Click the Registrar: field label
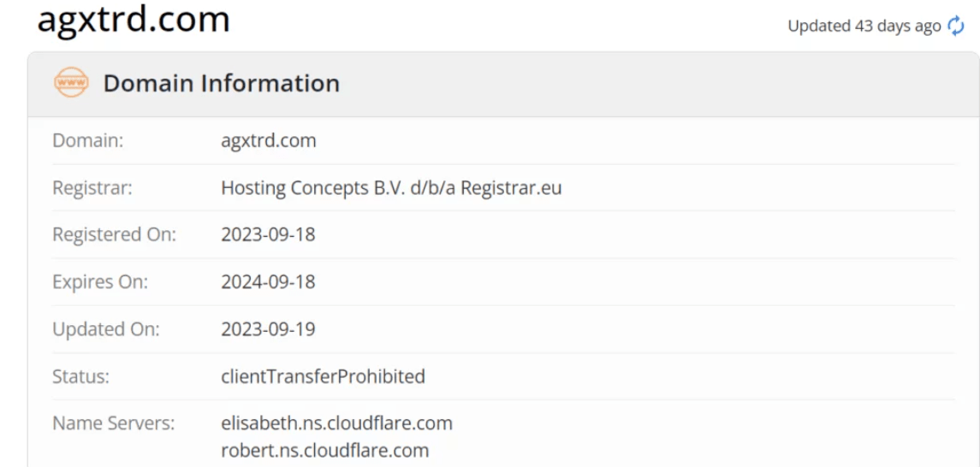Viewport: 980px width, 467px height. (x=92, y=188)
